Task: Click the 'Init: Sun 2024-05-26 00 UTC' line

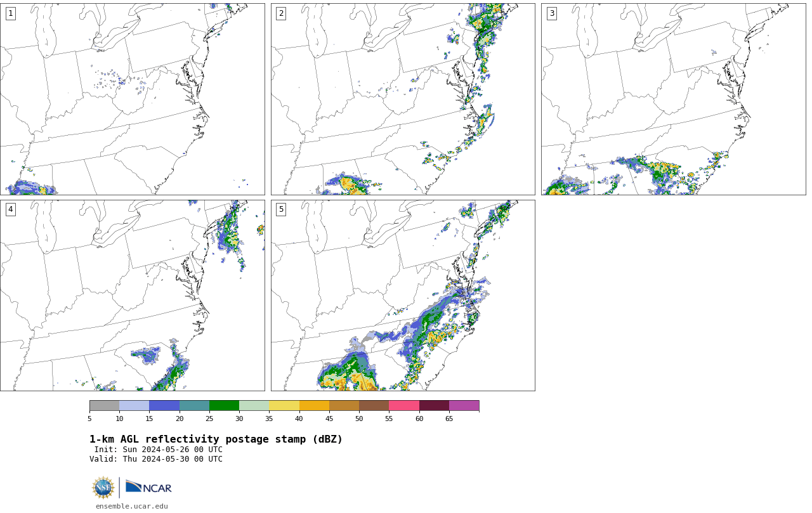Action: [x=159, y=450]
